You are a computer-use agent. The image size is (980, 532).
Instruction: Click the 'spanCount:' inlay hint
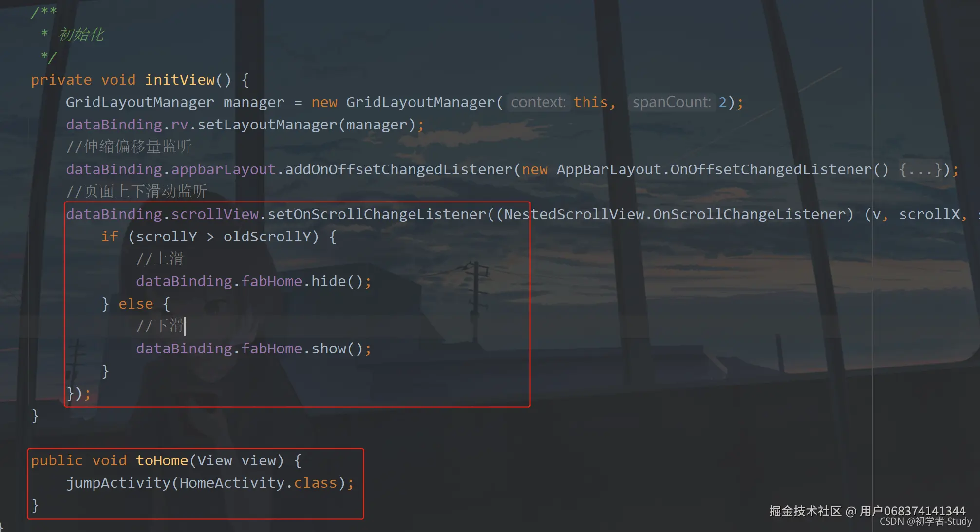coord(672,103)
